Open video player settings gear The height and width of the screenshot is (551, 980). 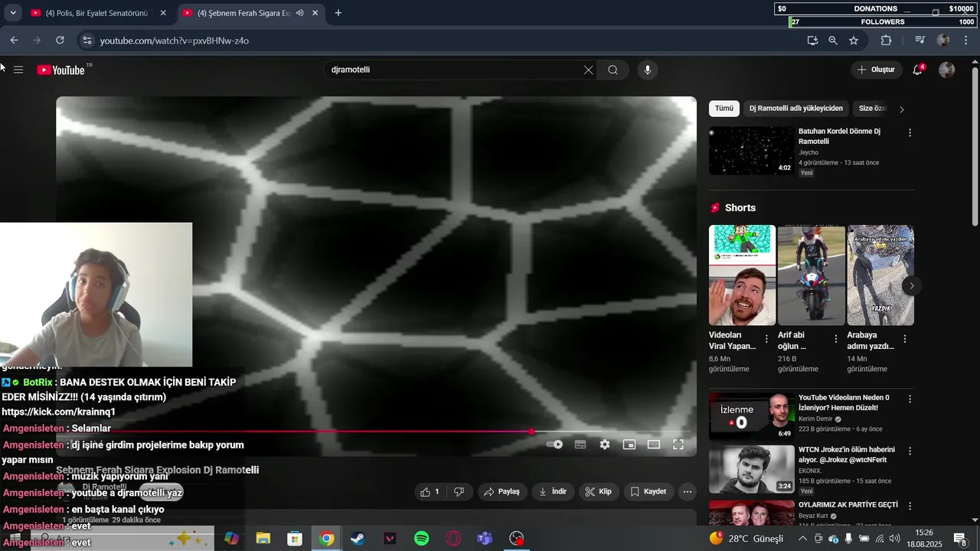[605, 444]
